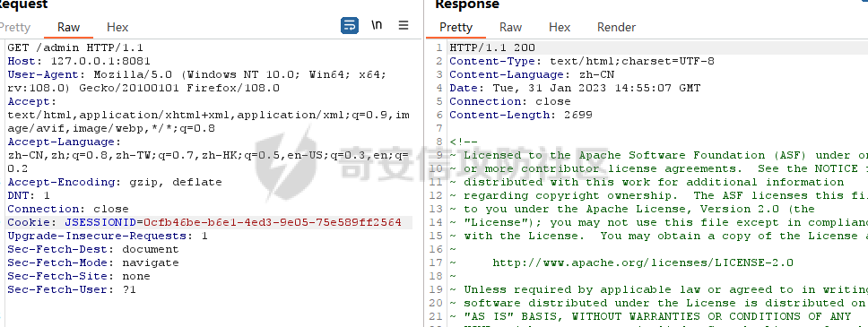The width and height of the screenshot is (868, 327).
Task: Click the 'Sec-Fetch-Dest: document' line
Action: click(93, 249)
